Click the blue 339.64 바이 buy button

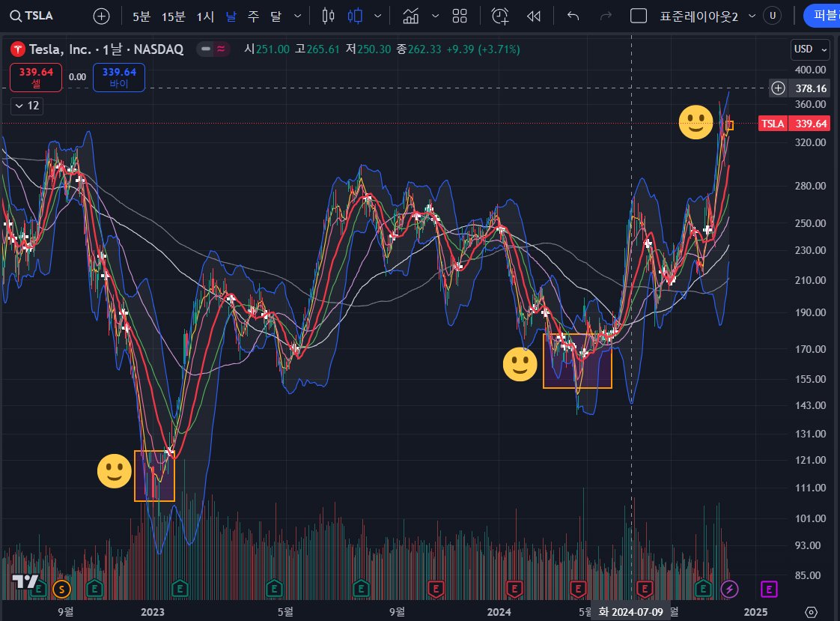[119, 77]
